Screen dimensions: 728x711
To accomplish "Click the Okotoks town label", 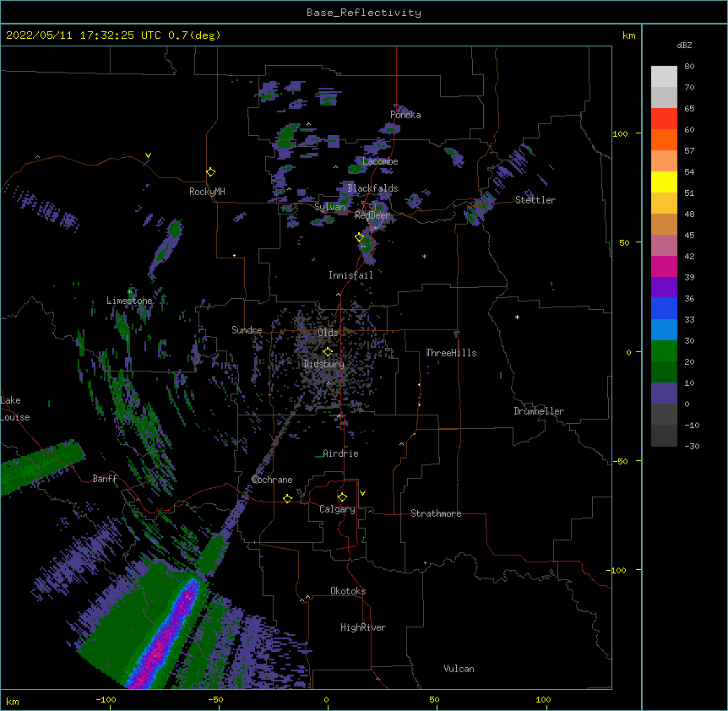I will tap(348, 591).
